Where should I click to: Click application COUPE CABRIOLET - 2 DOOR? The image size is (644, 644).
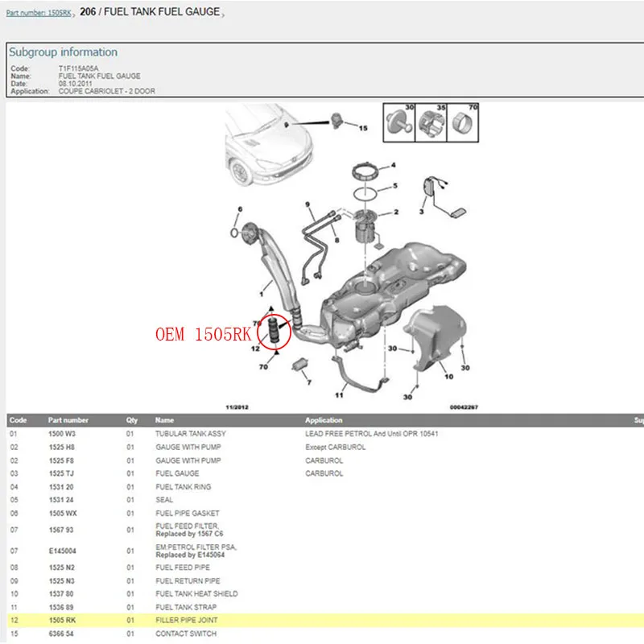click(x=107, y=91)
